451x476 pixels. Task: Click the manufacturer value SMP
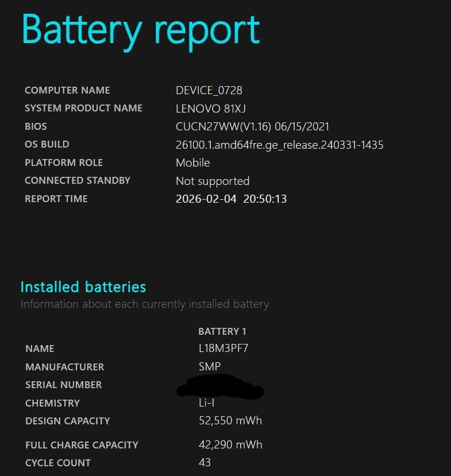tap(210, 366)
